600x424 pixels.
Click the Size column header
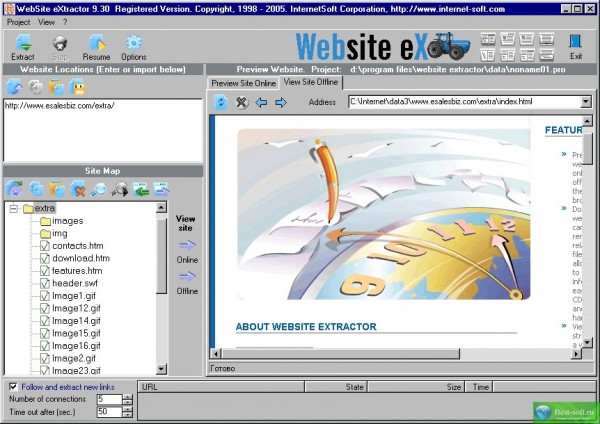[x=416, y=387]
